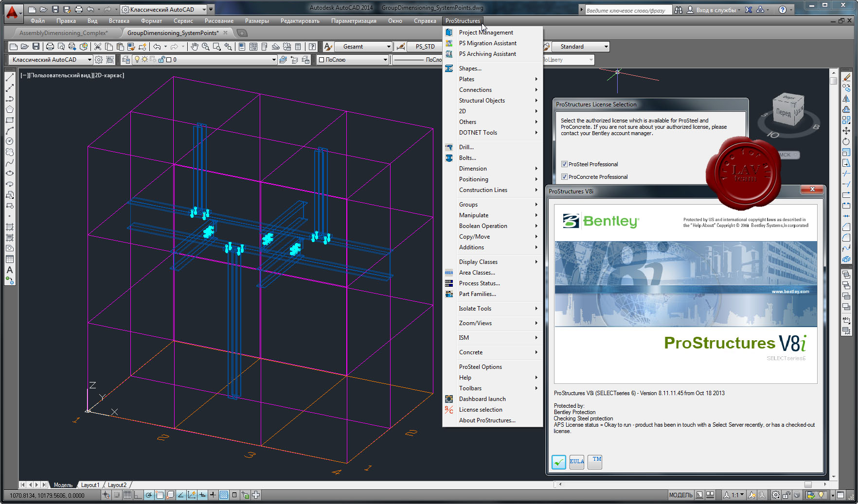Click the Plot printer icon in Standard toolbar

50,47
